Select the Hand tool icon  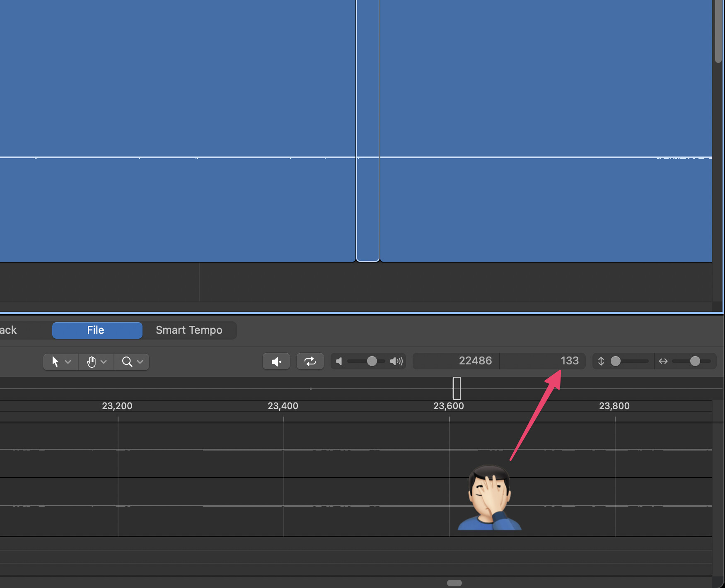pos(91,362)
